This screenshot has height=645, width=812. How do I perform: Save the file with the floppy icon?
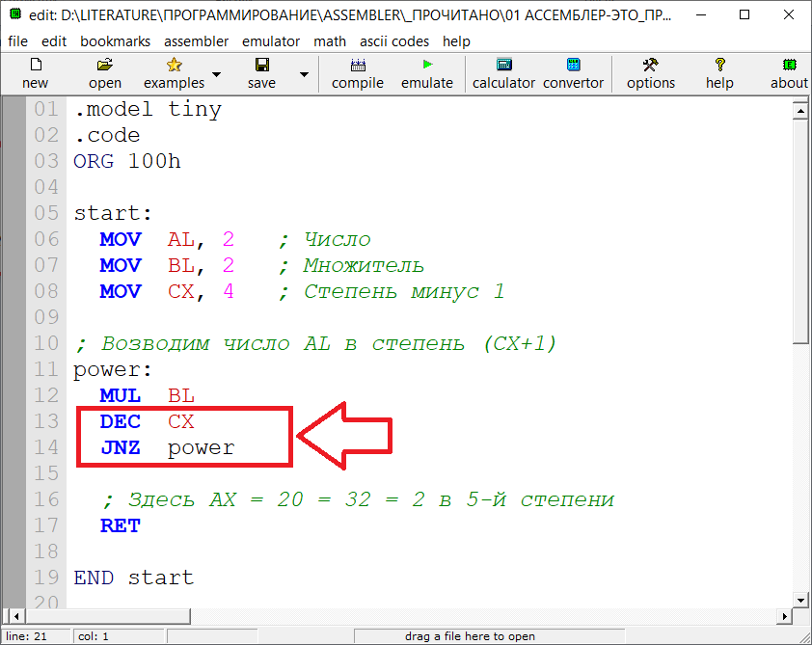click(262, 65)
